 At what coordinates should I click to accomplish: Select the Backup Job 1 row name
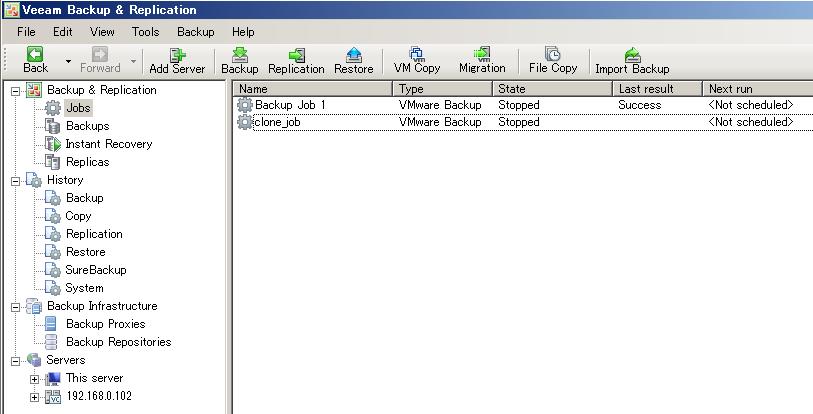pyautogui.click(x=290, y=105)
